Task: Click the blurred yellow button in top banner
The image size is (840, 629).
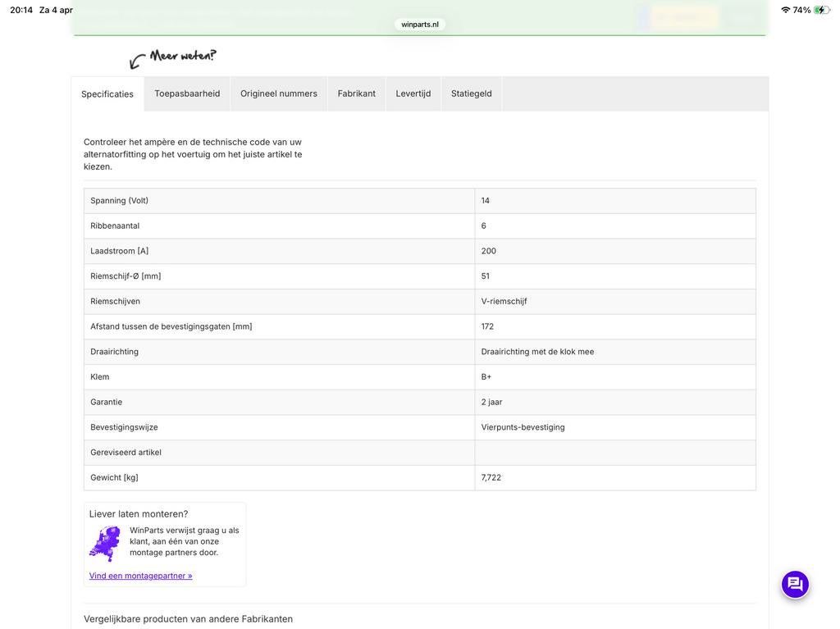Action: 684,17
